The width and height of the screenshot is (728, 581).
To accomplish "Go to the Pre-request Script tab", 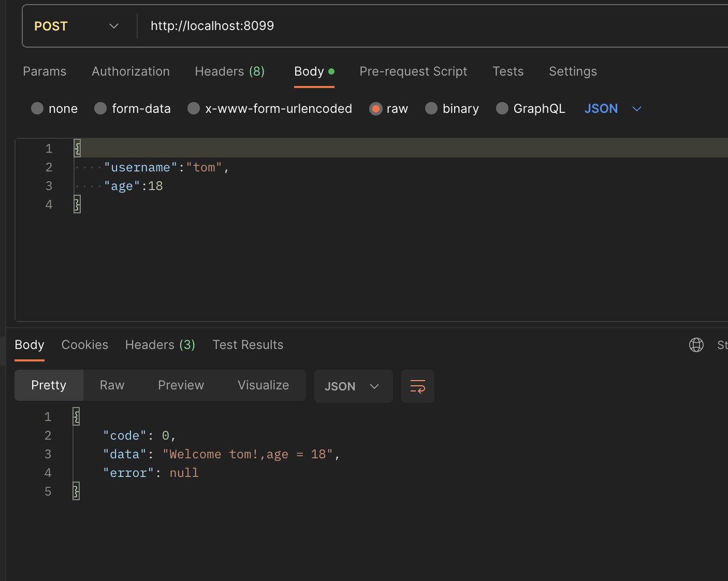I will pyautogui.click(x=413, y=71).
